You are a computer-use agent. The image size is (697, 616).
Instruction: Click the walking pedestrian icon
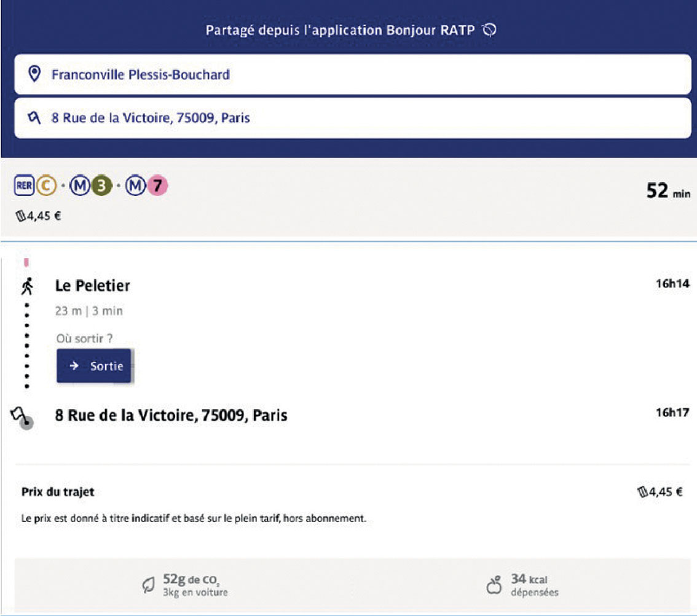(26, 286)
